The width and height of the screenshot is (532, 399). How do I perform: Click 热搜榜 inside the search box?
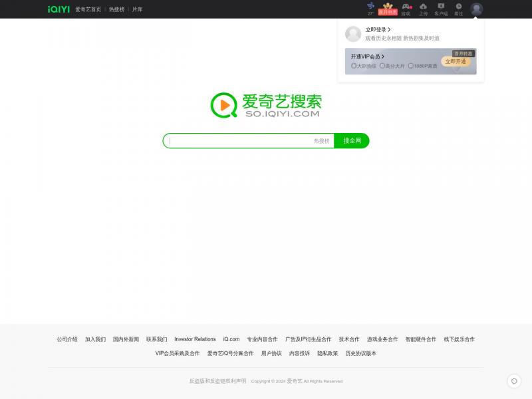[x=322, y=141]
